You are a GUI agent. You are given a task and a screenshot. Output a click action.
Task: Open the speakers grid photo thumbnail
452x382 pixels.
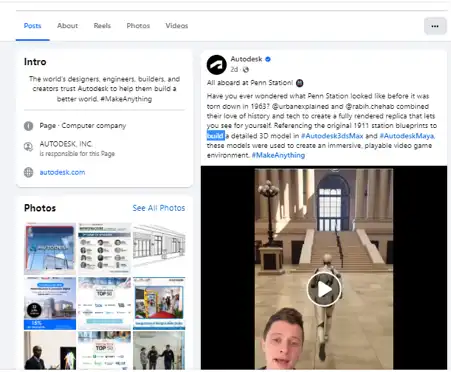[x=104, y=249]
